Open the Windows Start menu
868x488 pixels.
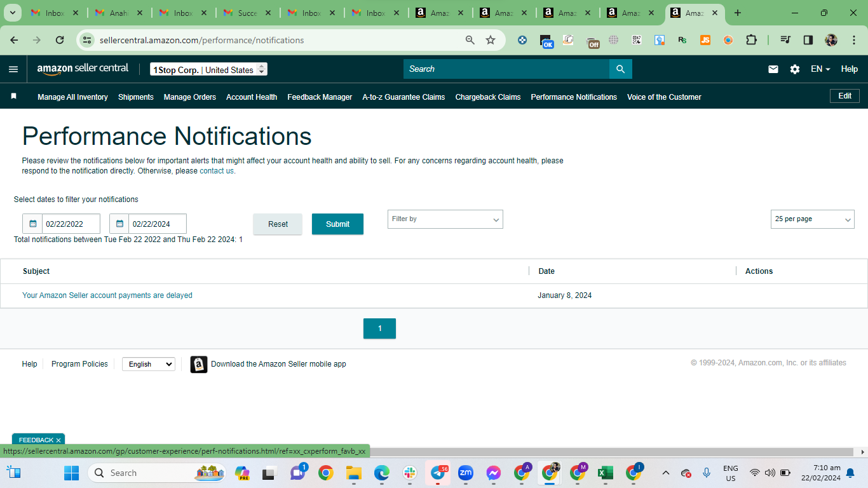[x=71, y=473]
